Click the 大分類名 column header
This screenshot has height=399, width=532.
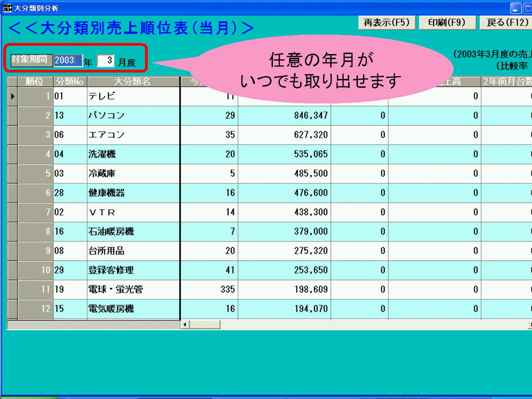click(133, 82)
